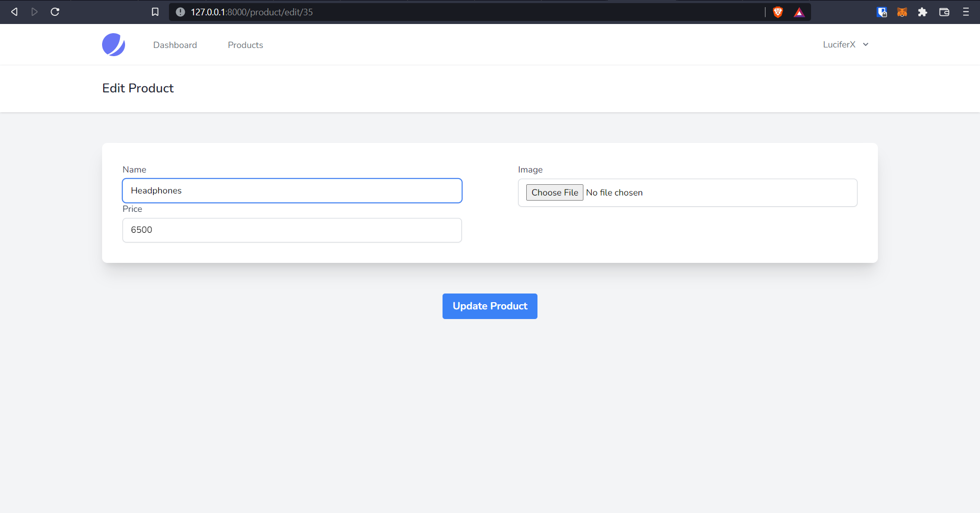Switch to the Products page

[x=246, y=45]
